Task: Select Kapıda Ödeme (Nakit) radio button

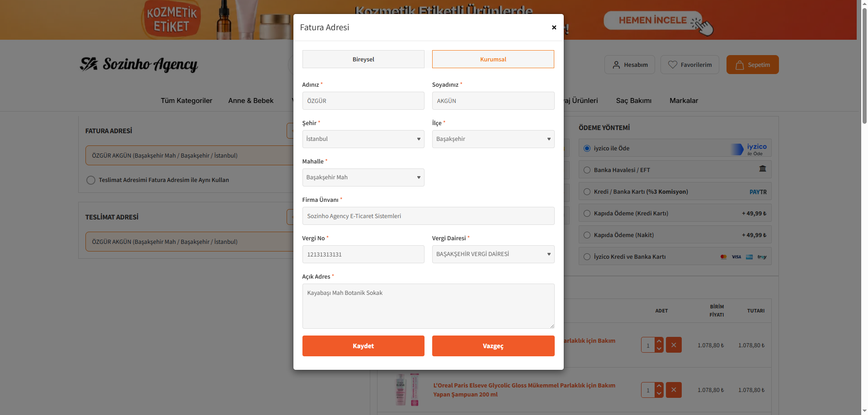Action: click(x=587, y=235)
